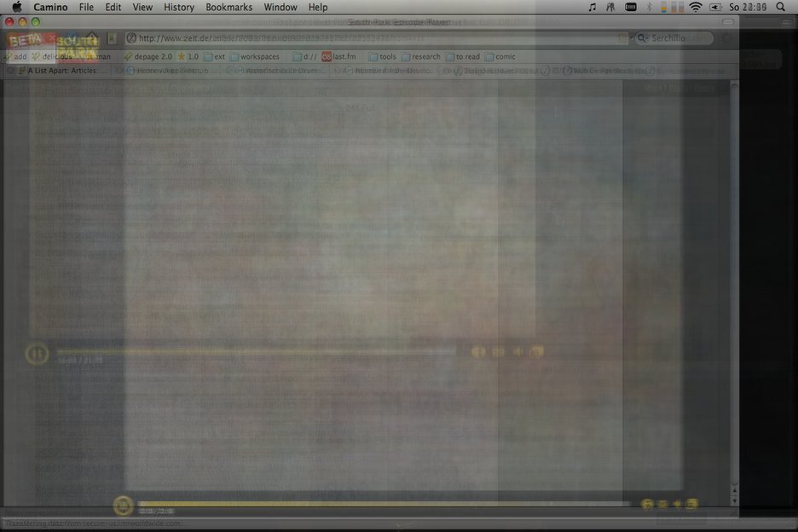Click the bookmark toolbar icon beside the address field
Screen dimensions: 798x532
coord(112,38)
